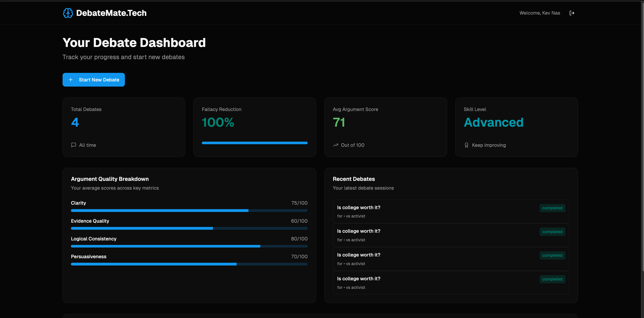The image size is (644, 318).
Task: Click the completed badge on the last debate
Action: click(552, 279)
